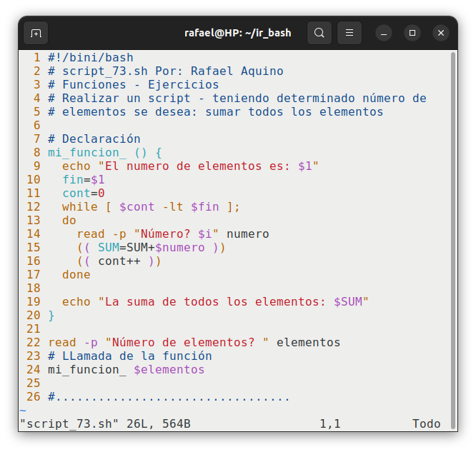
Task: Click the window title rafael@HP: ~/ir_bash
Action: tap(238, 33)
